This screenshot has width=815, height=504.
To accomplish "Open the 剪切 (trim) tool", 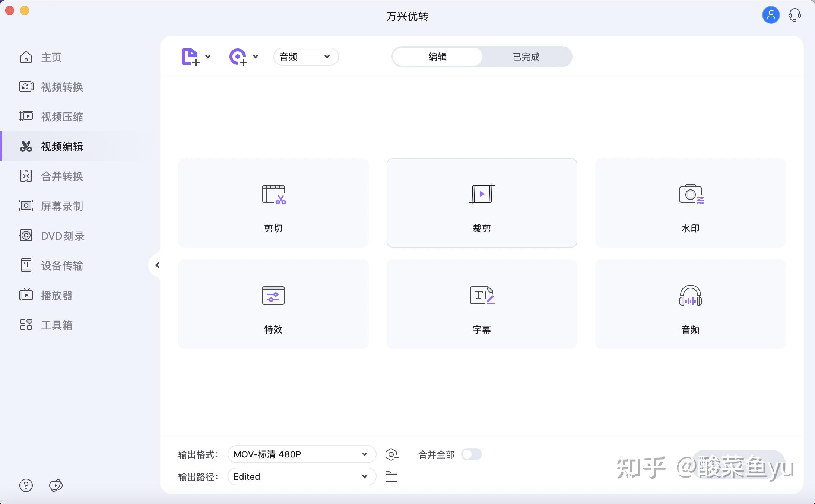I will (273, 203).
